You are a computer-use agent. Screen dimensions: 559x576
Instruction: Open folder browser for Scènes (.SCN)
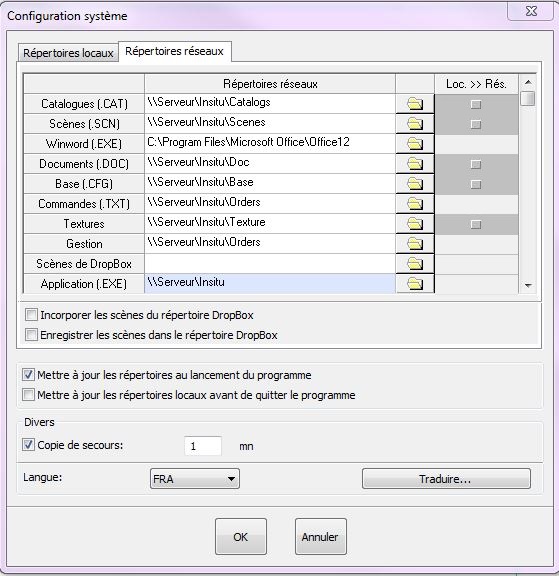point(415,123)
